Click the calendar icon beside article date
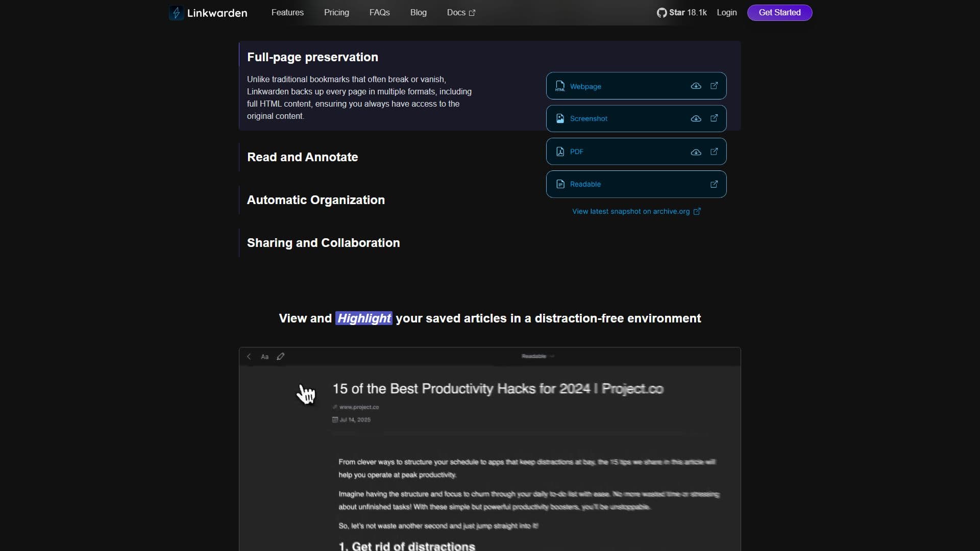 tap(335, 420)
